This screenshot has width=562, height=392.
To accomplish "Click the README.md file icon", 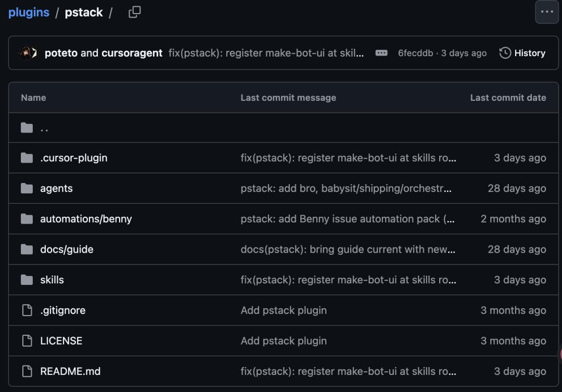I will [27, 371].
